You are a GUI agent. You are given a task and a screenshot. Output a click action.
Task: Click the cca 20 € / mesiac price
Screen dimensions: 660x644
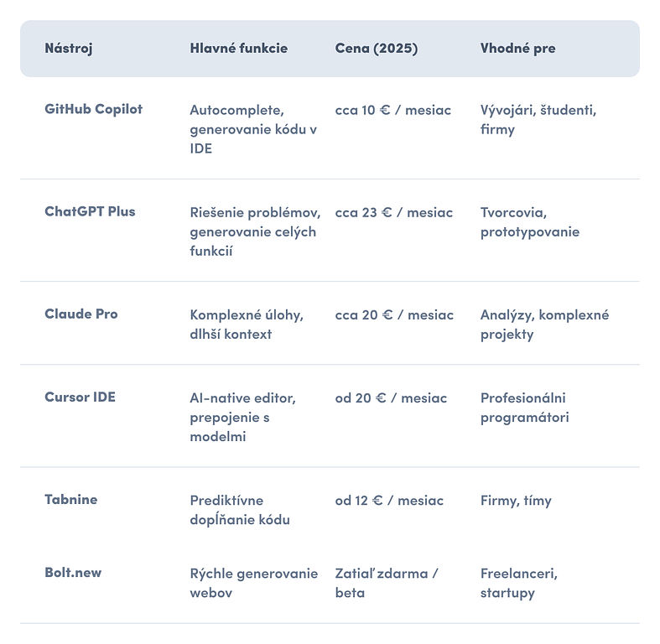point(394,314)
